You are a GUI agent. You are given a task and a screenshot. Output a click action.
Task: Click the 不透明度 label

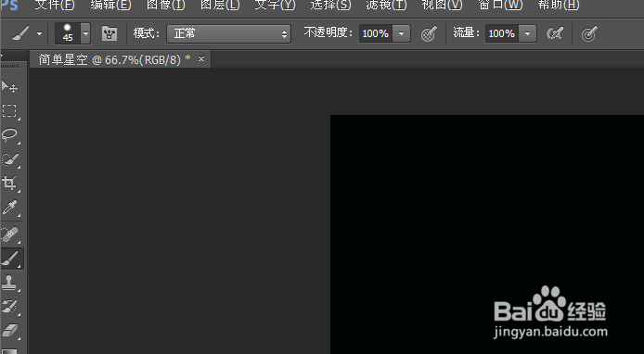pyautogui.click(x=328, y=32)
